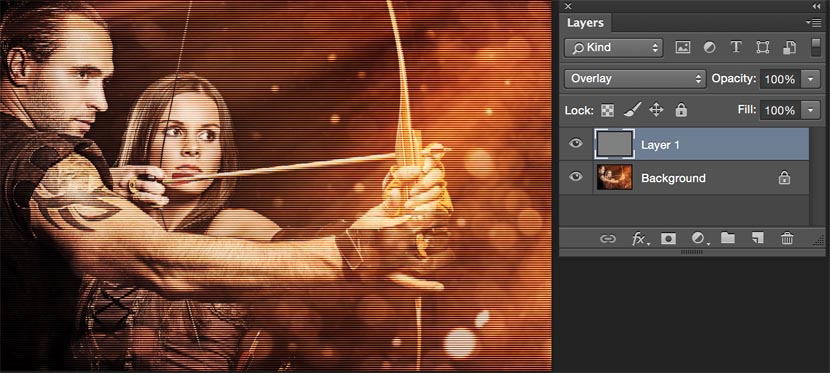Screen dimensions: 830x373
Task: Filter layers by adjustment layer icon
Action: point(709,47)
